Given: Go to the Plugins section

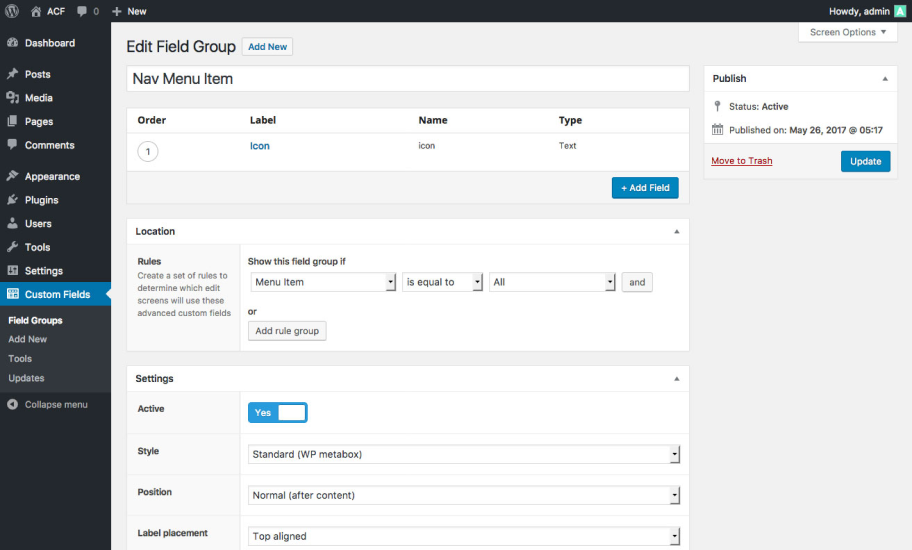Looking at the screenshot, I should [41, 200].
